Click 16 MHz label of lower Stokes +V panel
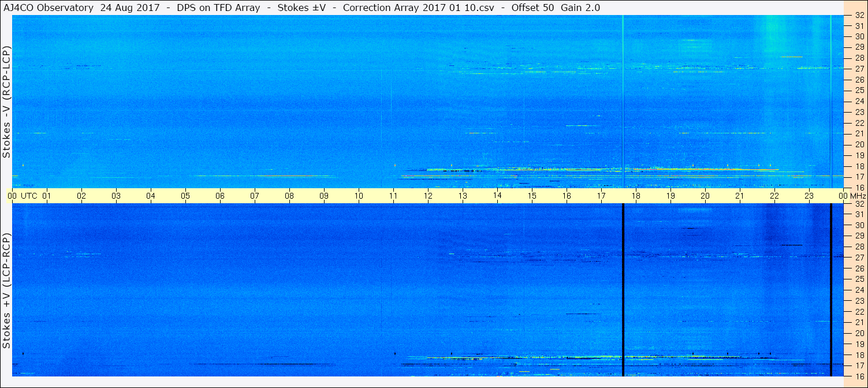 pyautogui.click(x=859, y=376)
